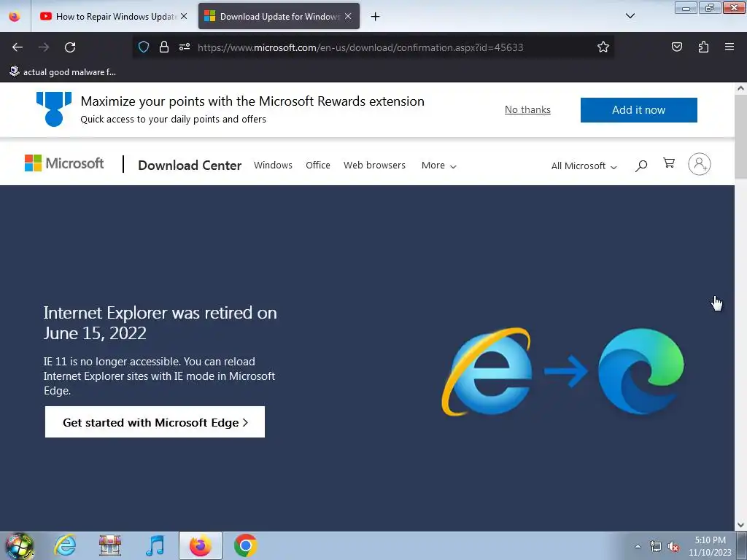Viewport: 747px width, 560px height.
Task: Expand the More dropdown
Action: pyautogui.click(x=438, y=166)
